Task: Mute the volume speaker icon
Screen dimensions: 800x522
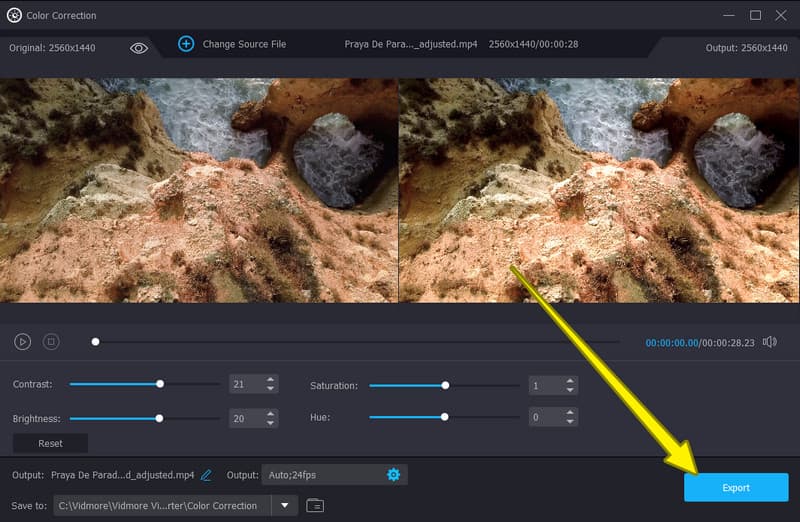Action: click(769, 342)
